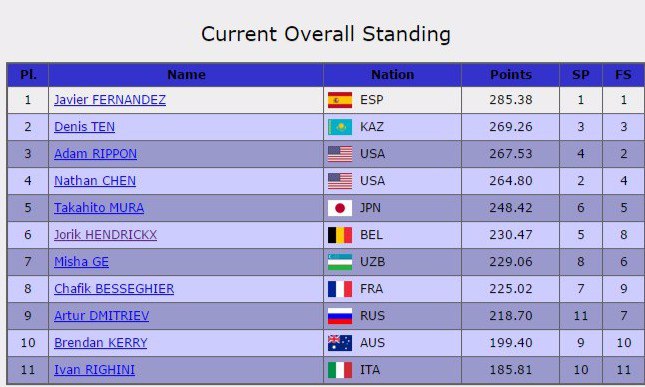The width and height of the screenshot is (645, 387).
Task: Open Chafik BESSEGHIER skater link
Action: tap(114, 289)
